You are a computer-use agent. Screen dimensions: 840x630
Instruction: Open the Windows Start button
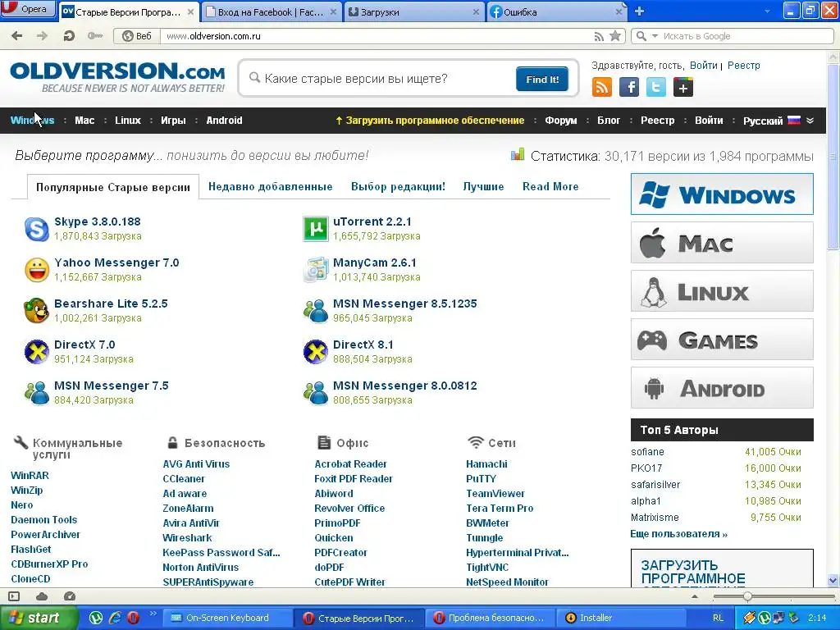39,618
